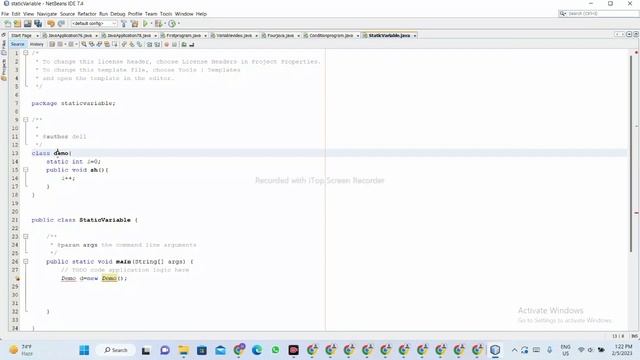This screenshot has width=640, height=360.
Task: Open the Debug menu
Action: [118, 14]
